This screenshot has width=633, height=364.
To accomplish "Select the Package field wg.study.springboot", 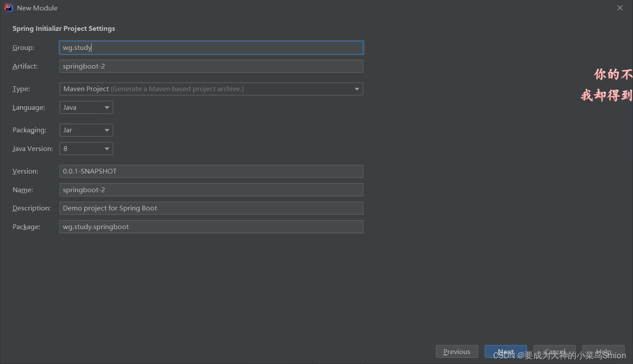I will [211, 227].
